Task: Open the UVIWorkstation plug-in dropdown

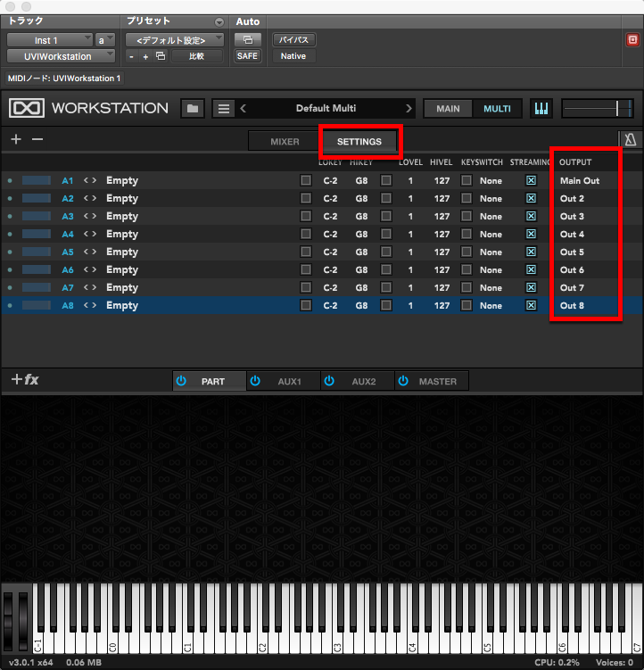Action: tap(61, 56)
